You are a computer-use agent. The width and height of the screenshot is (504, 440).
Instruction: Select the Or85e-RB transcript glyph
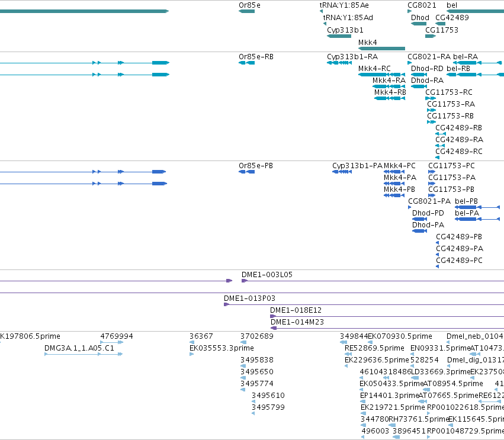tap(246, 63)
